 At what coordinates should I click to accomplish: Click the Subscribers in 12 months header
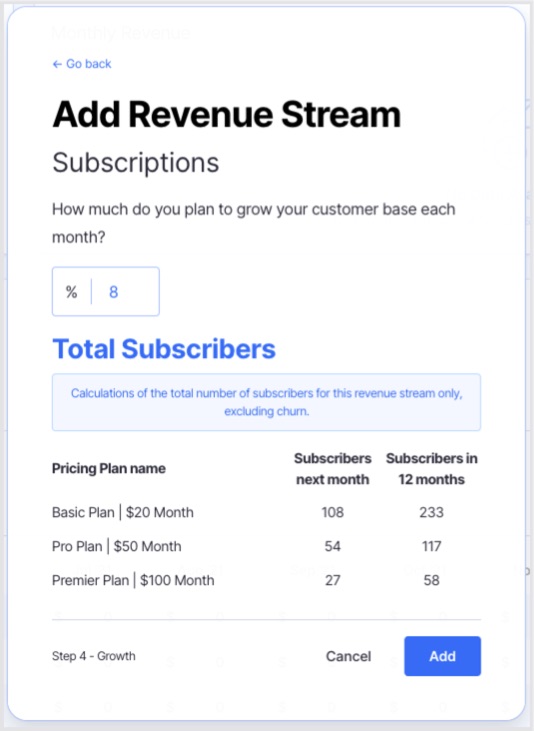[431, 469]
